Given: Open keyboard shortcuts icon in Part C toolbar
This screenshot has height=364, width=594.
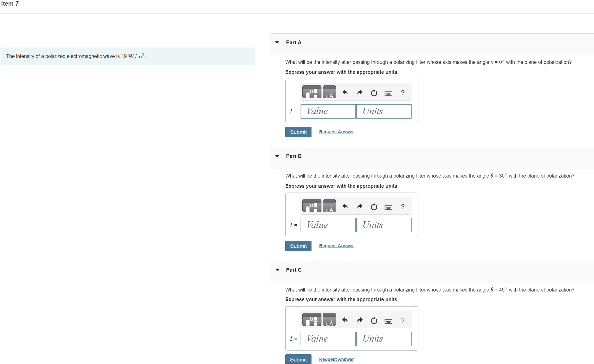Looking at the screenshot, I should 388,321.
